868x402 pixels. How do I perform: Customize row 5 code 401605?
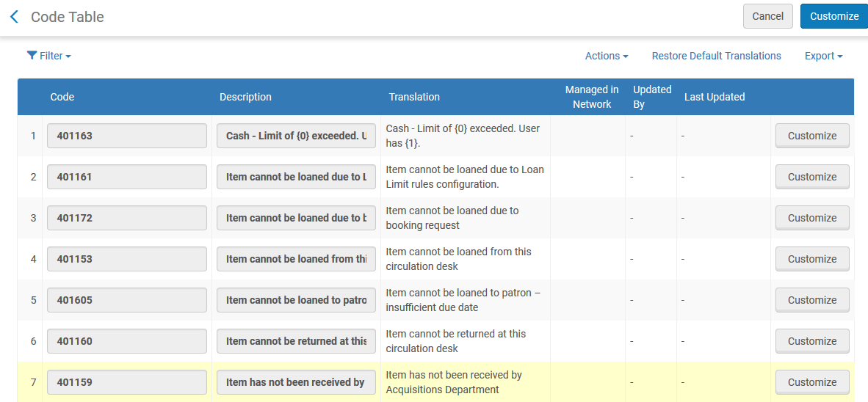coord(812,300)
